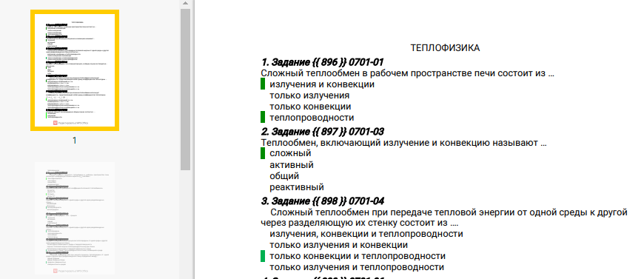Click the answer option реактивный

pos(297,187)
